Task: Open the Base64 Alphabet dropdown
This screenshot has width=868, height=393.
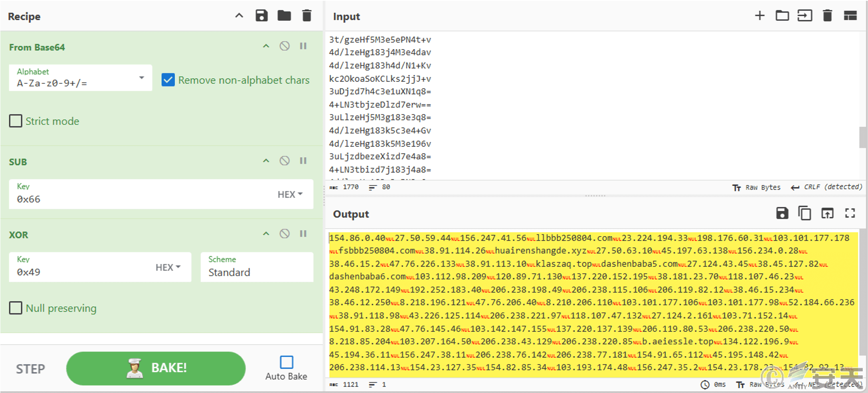Action: click(x=141, y=78)
